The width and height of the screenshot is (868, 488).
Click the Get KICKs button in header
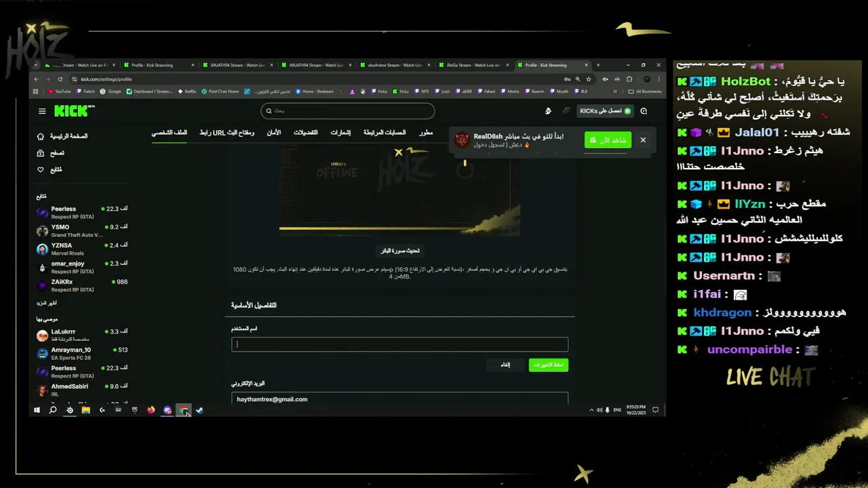[605, 110]
